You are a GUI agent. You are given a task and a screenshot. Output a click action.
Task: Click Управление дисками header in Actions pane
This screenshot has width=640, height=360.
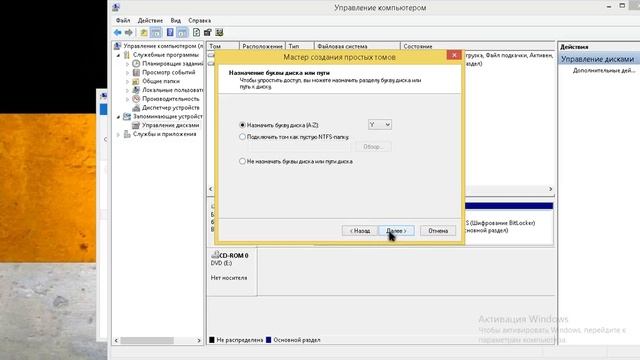(x=599, y=59)
